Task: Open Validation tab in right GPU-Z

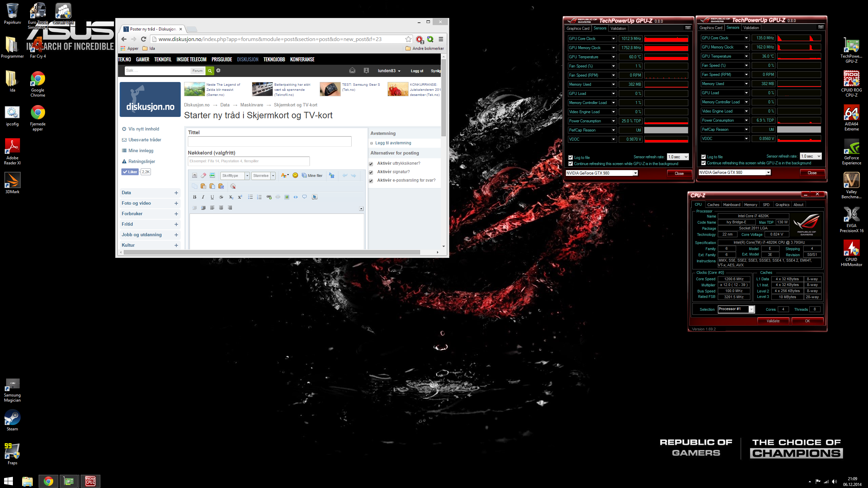Action: click(x=751, y=28)
